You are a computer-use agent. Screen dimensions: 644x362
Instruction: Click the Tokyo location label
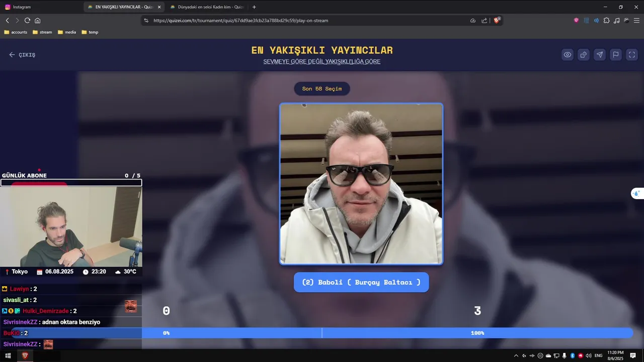20,271
